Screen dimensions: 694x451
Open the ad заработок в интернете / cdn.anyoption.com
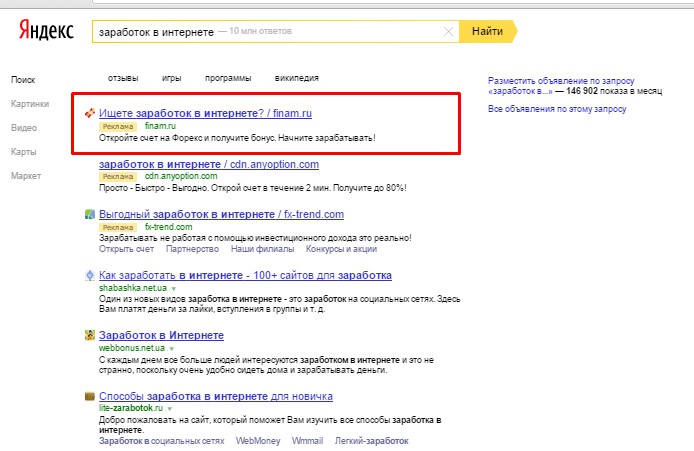pos(209,164)
